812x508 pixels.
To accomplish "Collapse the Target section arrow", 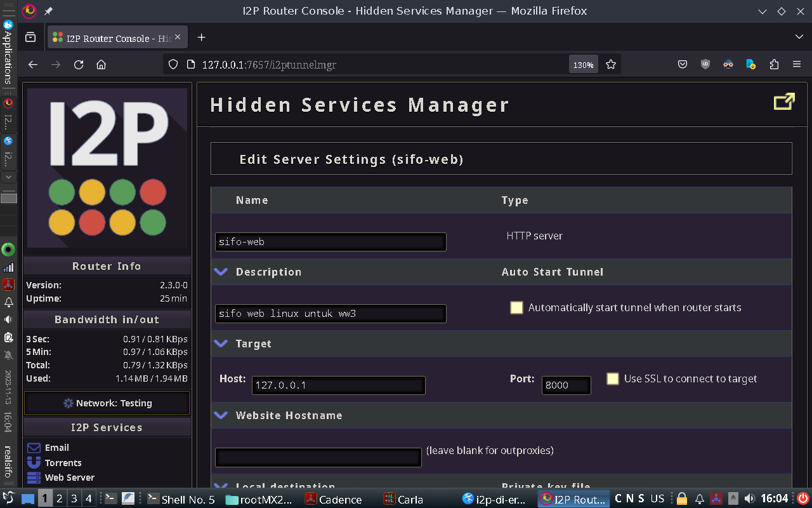I will pos(221,344).
